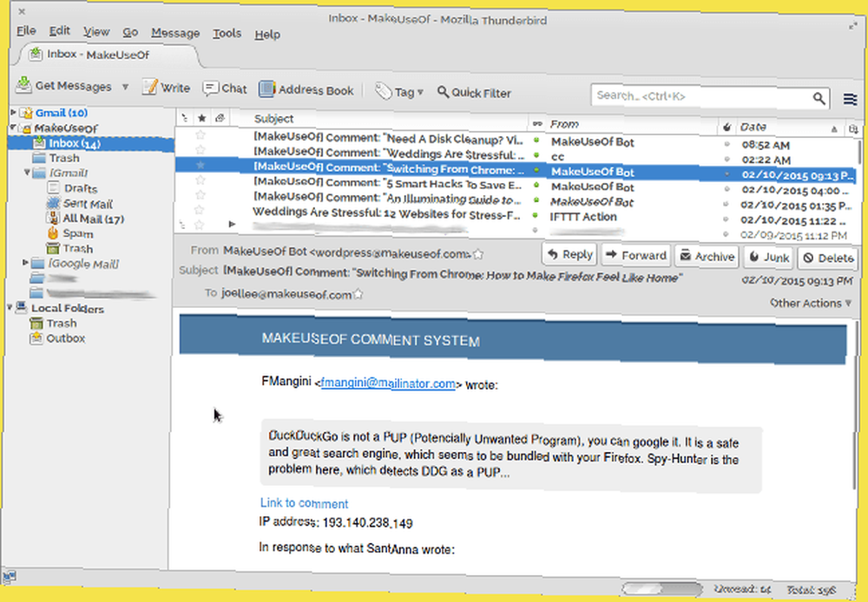Delete the open message
Image resolution: width=868 pixels, height=602 pixels.
pyautogui.click(x=828, y=258)
